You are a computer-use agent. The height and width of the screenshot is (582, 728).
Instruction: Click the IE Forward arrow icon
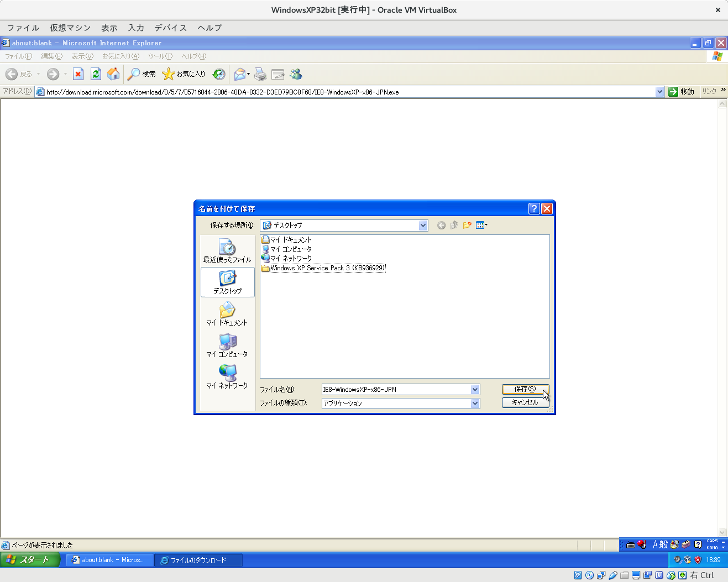point(53,74)
